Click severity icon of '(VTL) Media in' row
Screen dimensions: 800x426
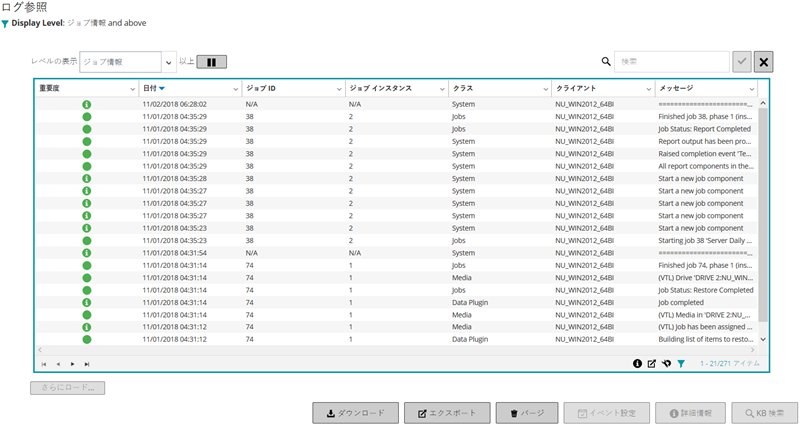(87, 315)
